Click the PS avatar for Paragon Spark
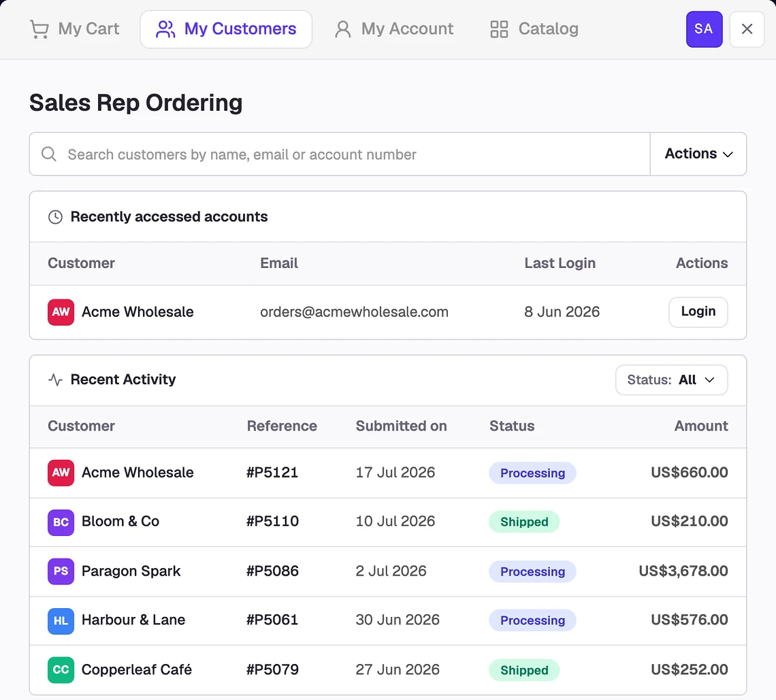776x700 pixels. click(61, 571)
